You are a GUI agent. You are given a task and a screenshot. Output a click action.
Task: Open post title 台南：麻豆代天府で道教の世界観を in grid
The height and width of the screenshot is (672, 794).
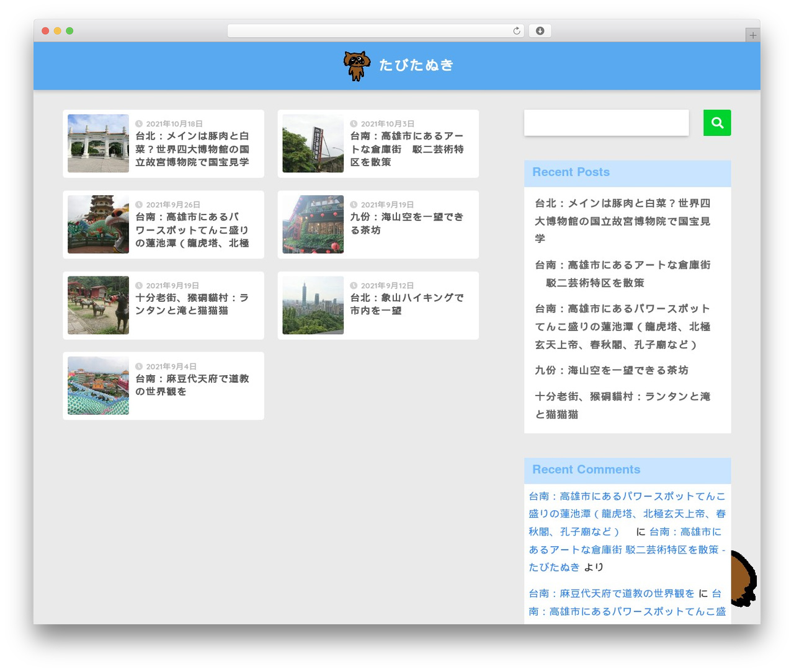(192, 385)
